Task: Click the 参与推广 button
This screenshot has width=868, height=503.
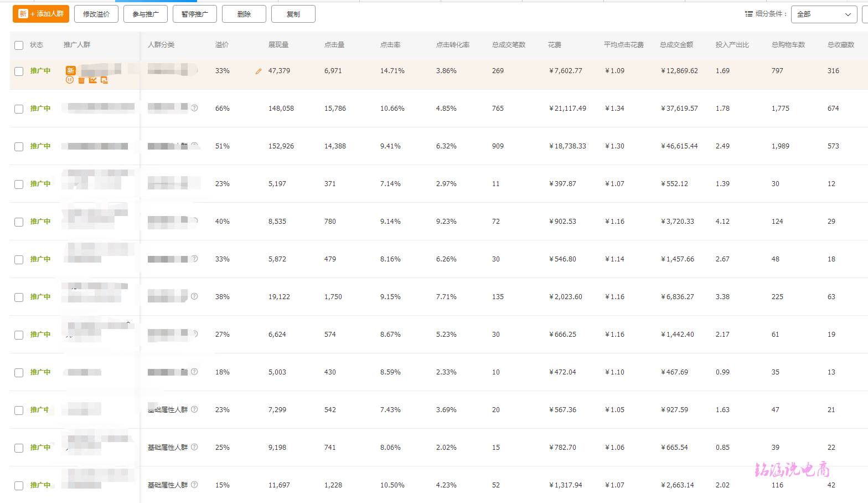Action: click(146, 14)
